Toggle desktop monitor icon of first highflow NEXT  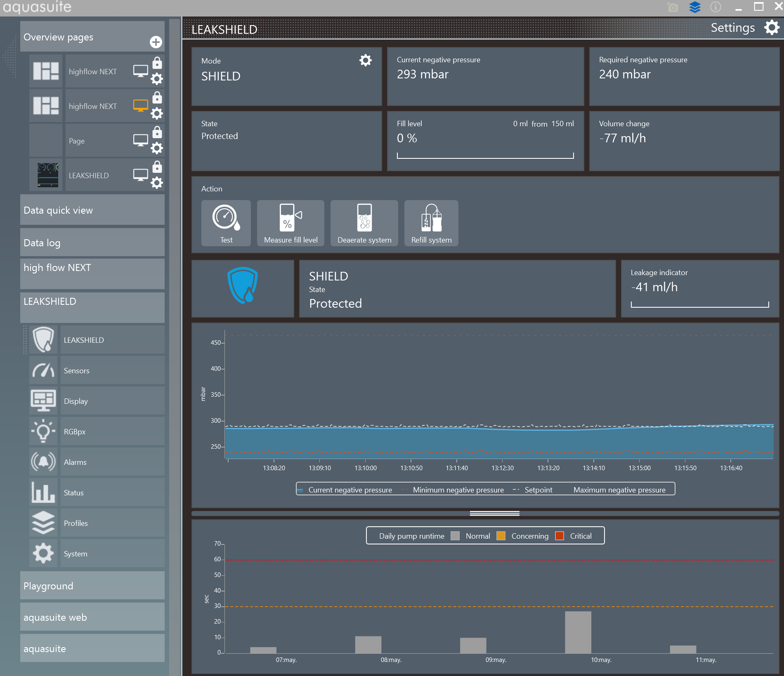click(141, 71)
